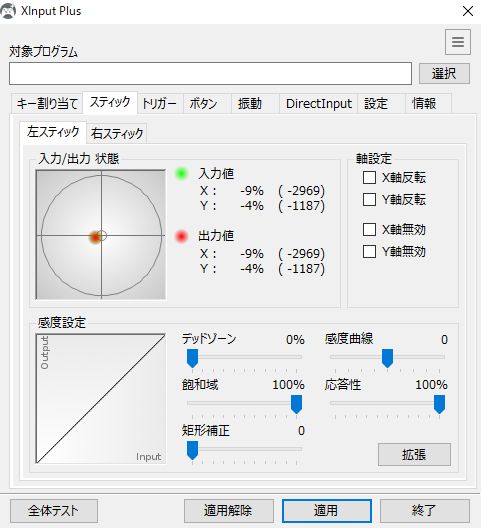Click the 飽和域 slider handle

pos(296,404)
